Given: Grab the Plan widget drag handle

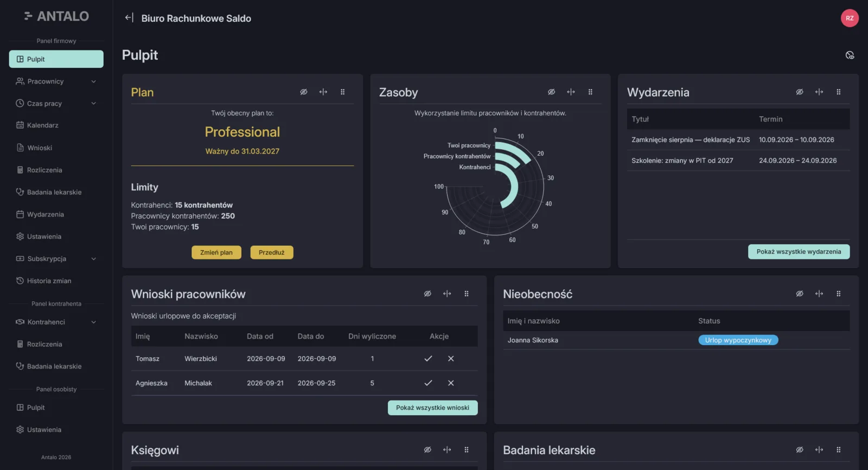Looking at the screenshot, I should (x=343, y=92).
